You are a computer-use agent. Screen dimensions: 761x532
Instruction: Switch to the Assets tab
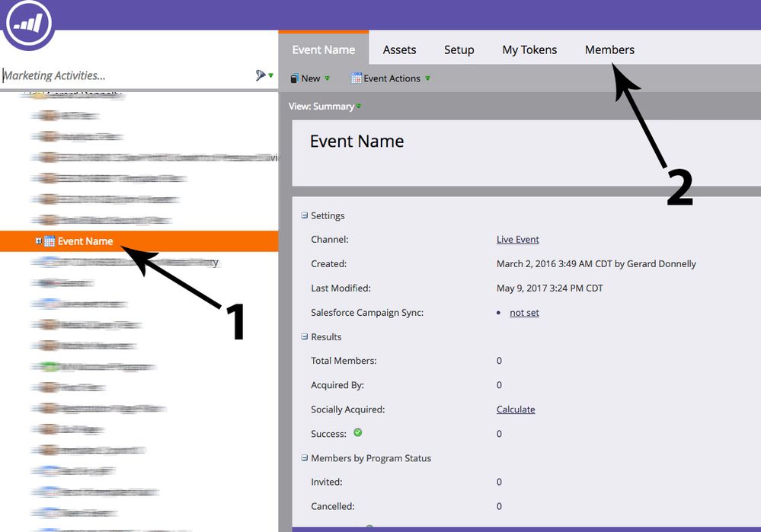pyautogui.click(x=399, y=50)
